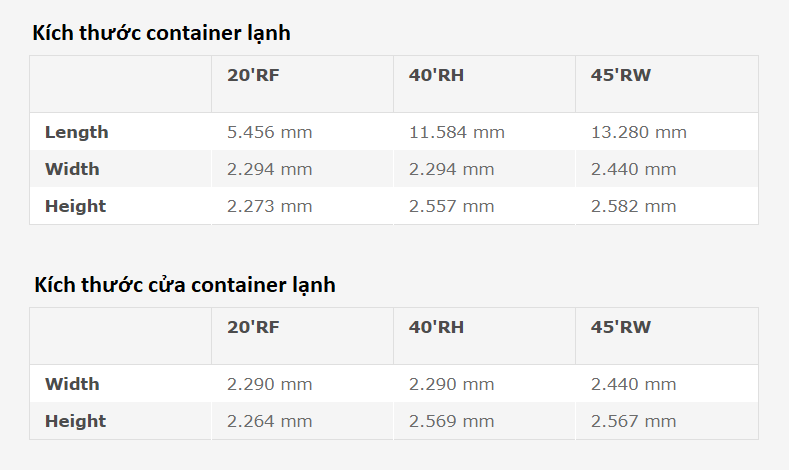Click the 2.569 mm door height value
This screenshot has width=792, height=470.
tap(451, 421)
